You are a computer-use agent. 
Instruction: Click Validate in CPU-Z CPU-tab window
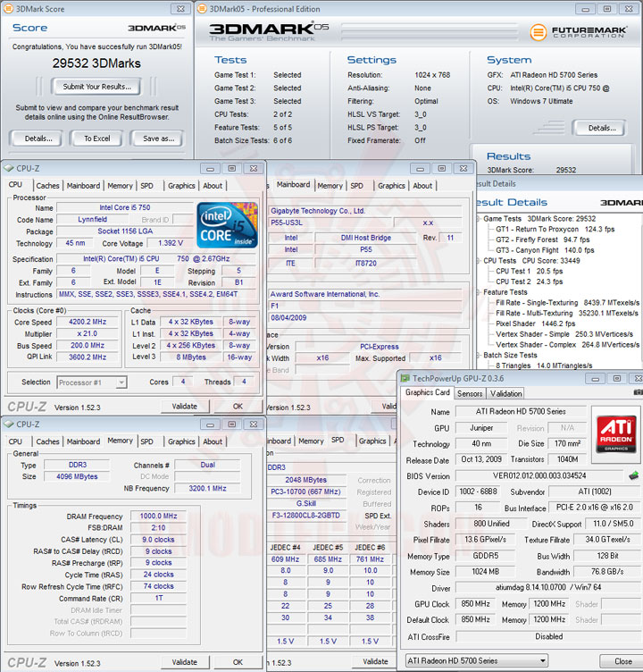pos(185,407)
